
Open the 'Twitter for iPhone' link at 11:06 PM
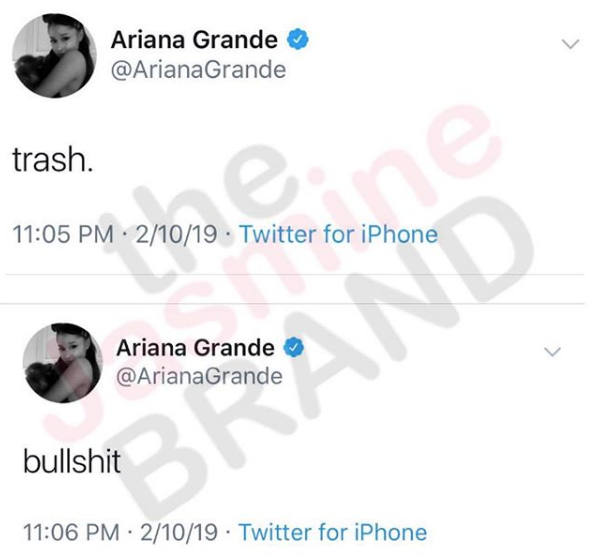[x=333, y=532]
